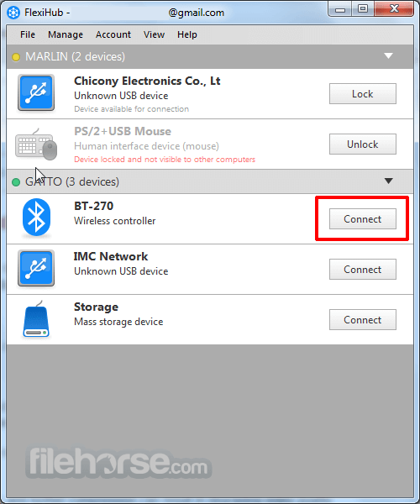Open the Manage menu
The height and width of the screenshot is (504, 420).
[x=66, y=34]
